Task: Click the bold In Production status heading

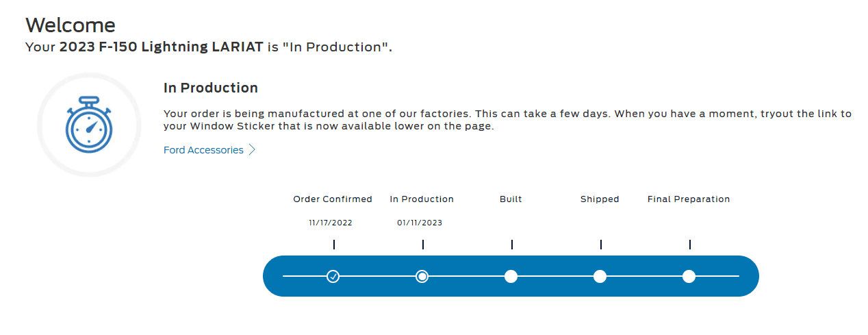Action: click(210, 88)
